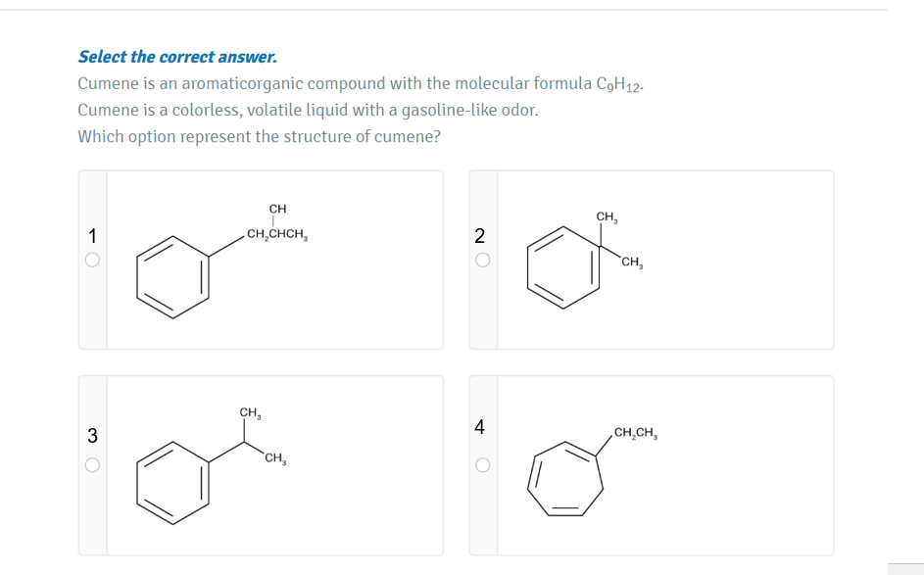924x575 pixels.
Task: Select the radio button for option 2
Action: pos(479,261)
